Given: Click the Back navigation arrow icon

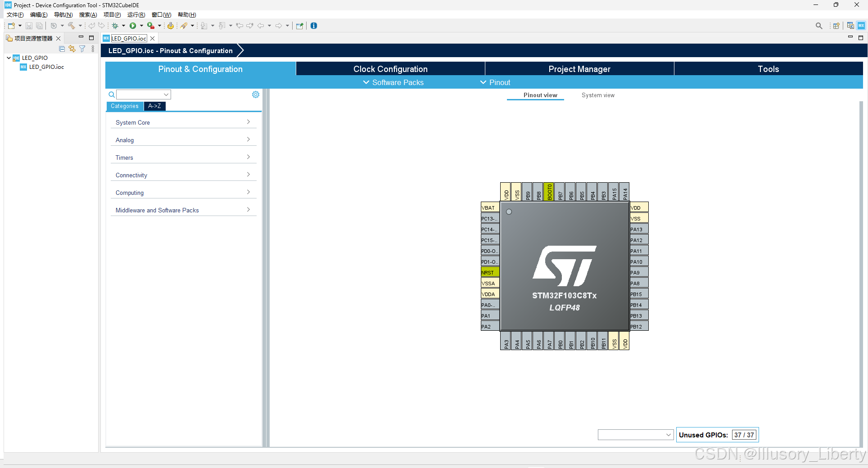Looking at the screenshot, I should 261,26.
